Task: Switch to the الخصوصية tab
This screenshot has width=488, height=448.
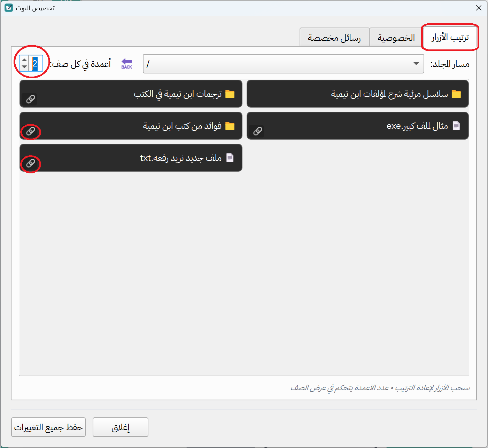Action: [395, 37]
